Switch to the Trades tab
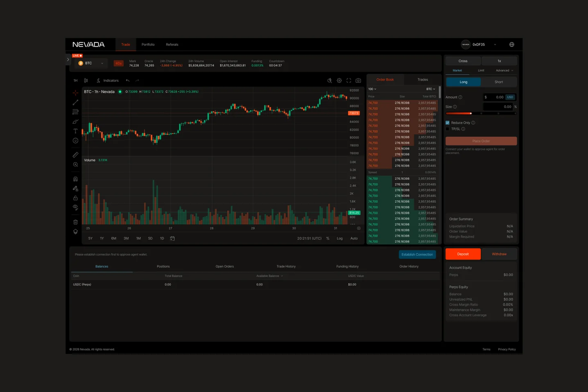 423,79
